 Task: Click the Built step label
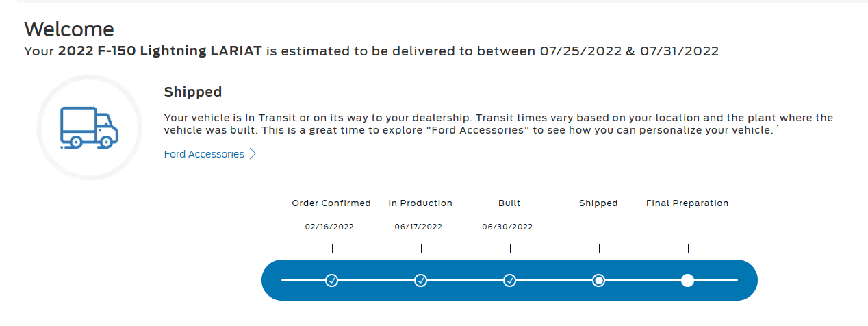tap(509, 203)
